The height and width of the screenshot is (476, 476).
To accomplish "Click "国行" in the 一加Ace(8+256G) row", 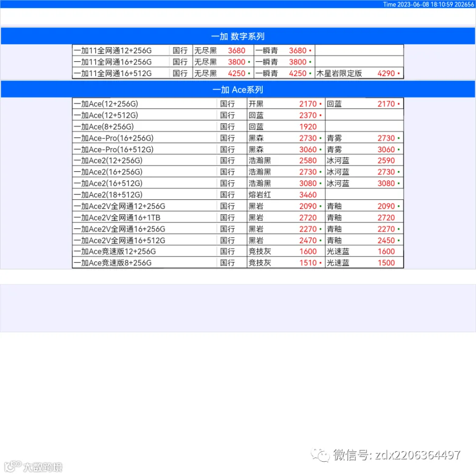I will click(227, 126).
